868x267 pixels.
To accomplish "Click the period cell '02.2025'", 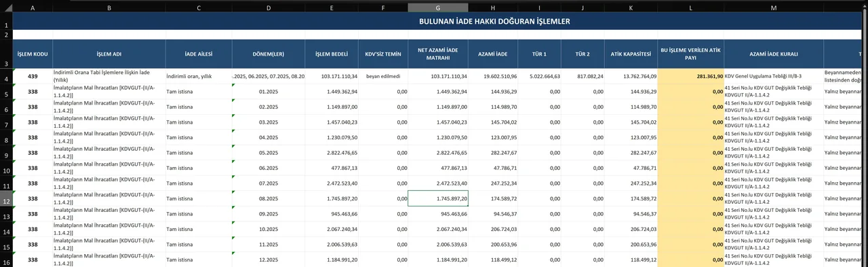I will pos(269,107).
